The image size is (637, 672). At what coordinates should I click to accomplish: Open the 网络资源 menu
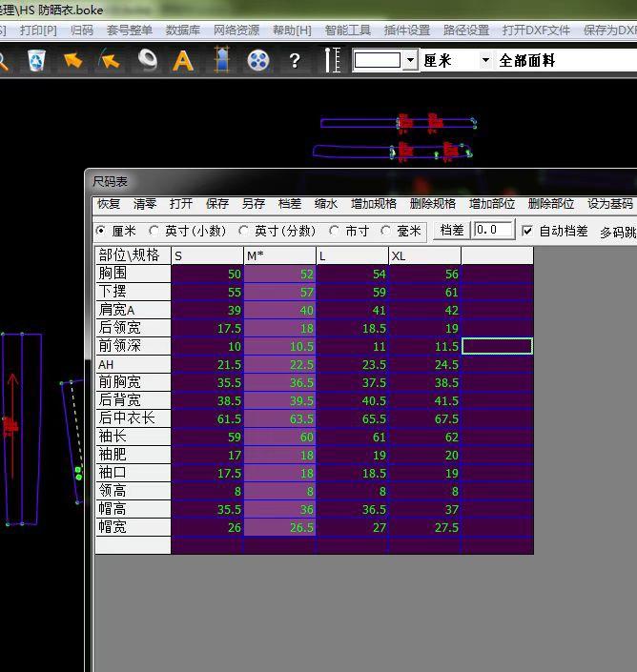pyautogui.click(x=236, y=31)
